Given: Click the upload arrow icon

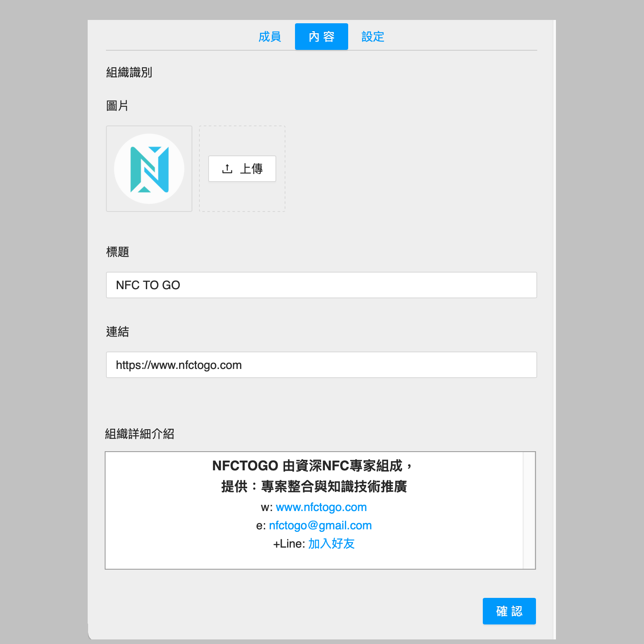Looking at the screenshot, I should pos(227,169).
